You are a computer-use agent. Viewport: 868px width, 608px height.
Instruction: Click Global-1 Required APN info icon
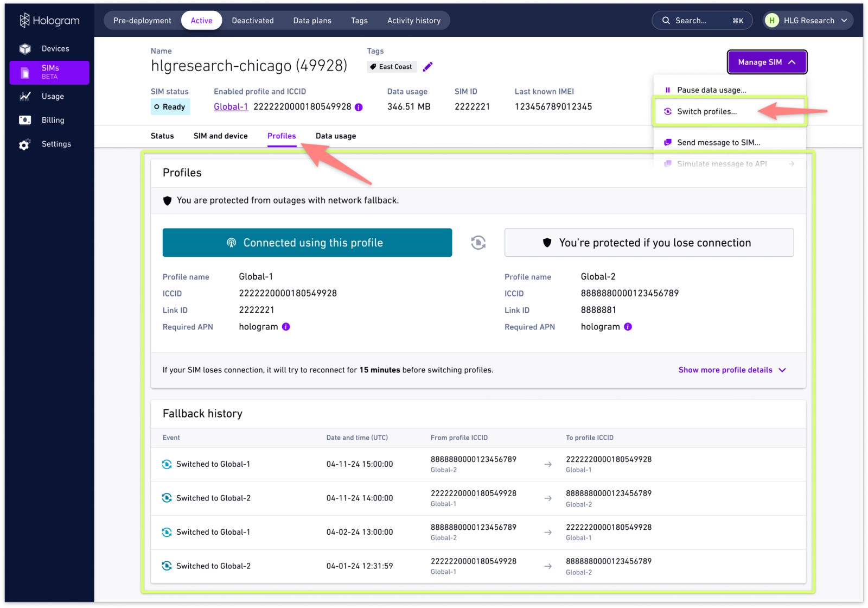pos(286,327)
